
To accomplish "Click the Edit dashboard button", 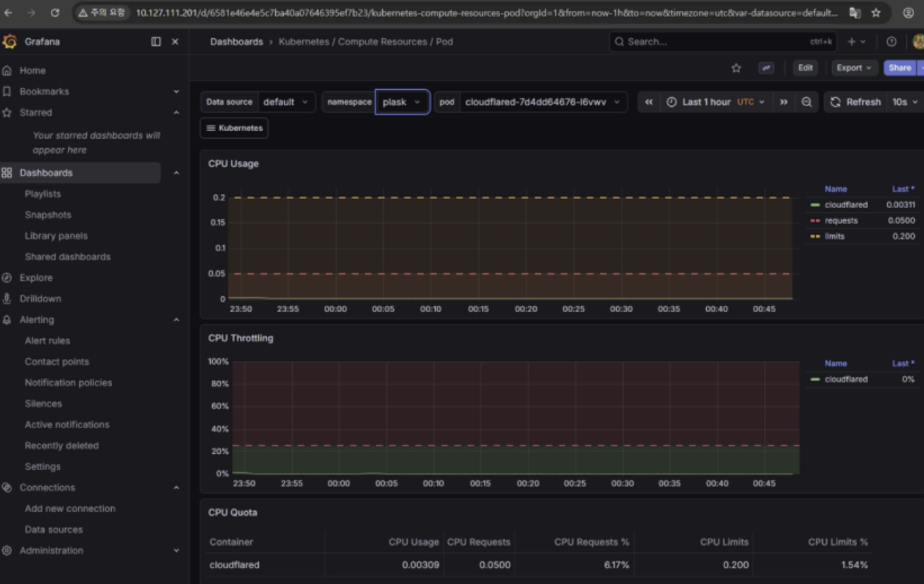I will pos(805,68).
